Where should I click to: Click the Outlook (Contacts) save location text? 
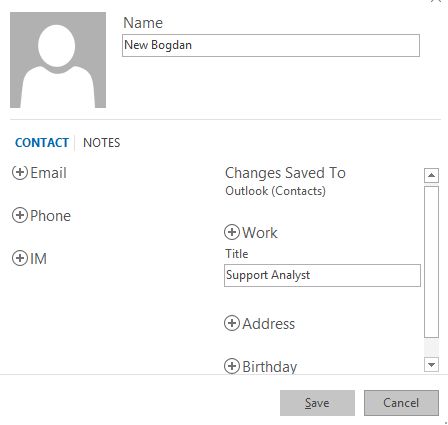point(275,191)
